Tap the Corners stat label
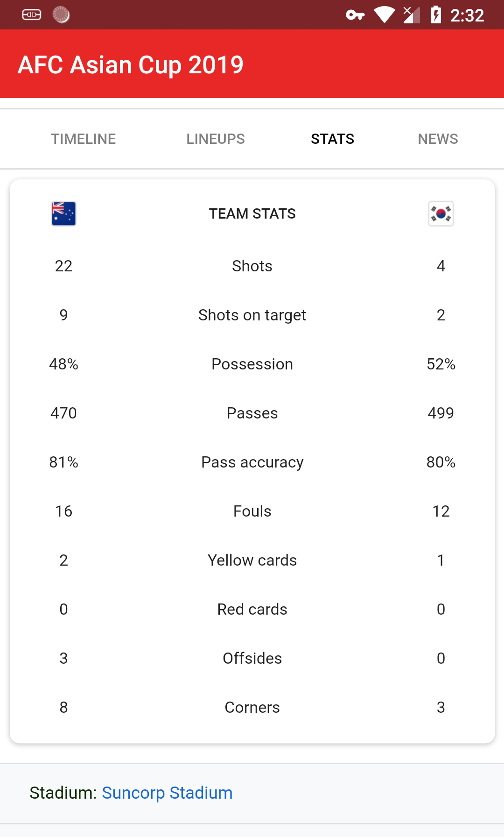 click(252, 708)
